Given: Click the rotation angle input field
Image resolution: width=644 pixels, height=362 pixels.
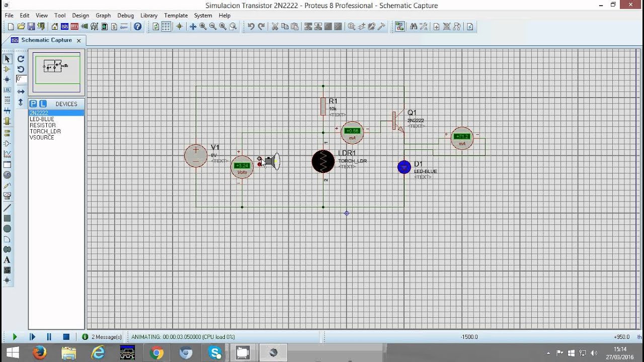Looking at the screenshot, I should click(x=21, y=79).
